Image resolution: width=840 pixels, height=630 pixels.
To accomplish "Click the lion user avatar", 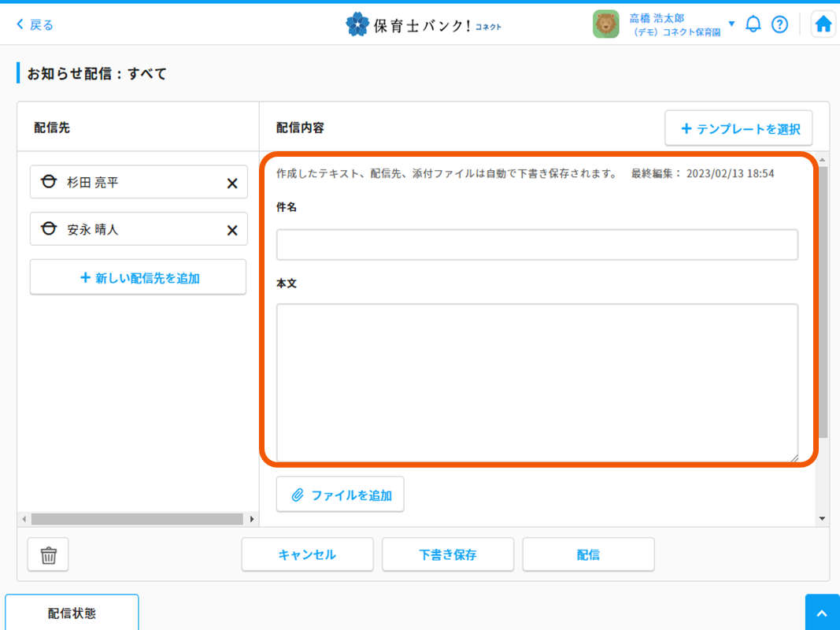I will (x=605, y=24).
